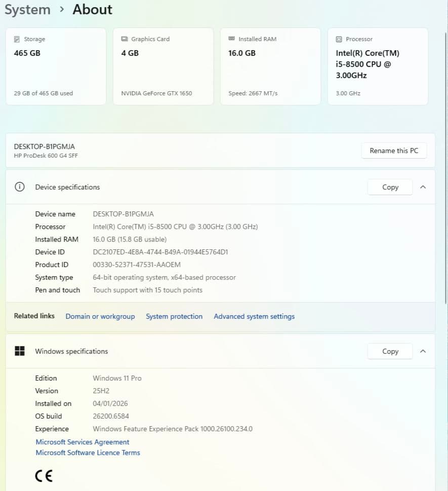Open Microsoft Services Agreement link
This screenshot has height=491, width=448.
coord(83,442)
